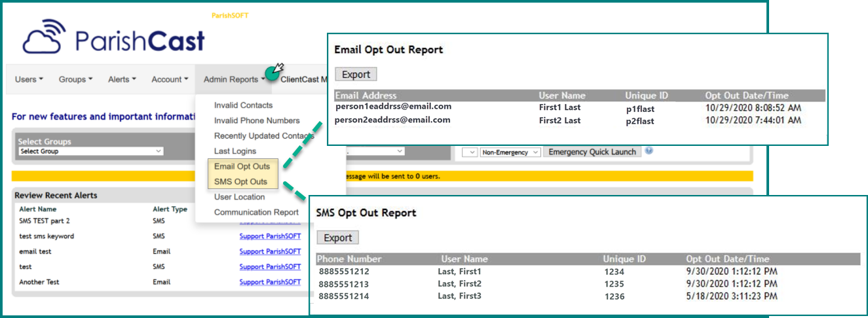The height and width of the screenshot is (318, 868).
Task: Select the email test alert name
Action: pos(35,251)
